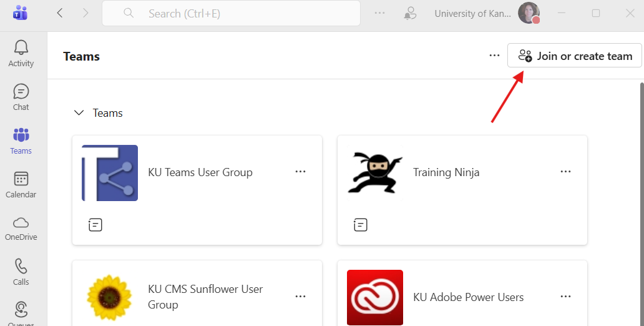644x326 pixels.
Task: Open more options for KU Teams User Group
Action: (300, 172)
